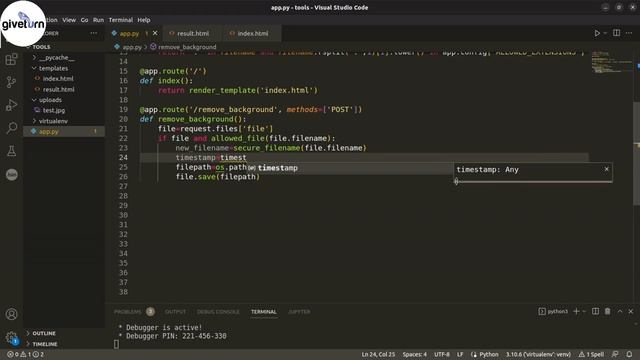Select app.py in the explorer tree
640x360 pixels.
coord(63,131)
